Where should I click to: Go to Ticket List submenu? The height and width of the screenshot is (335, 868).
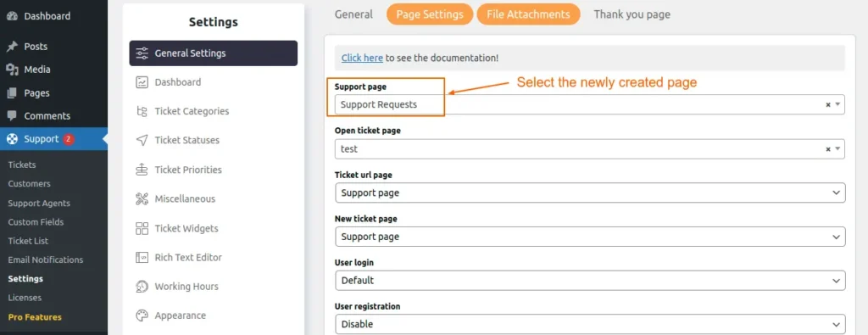click(x=28, y=241)
